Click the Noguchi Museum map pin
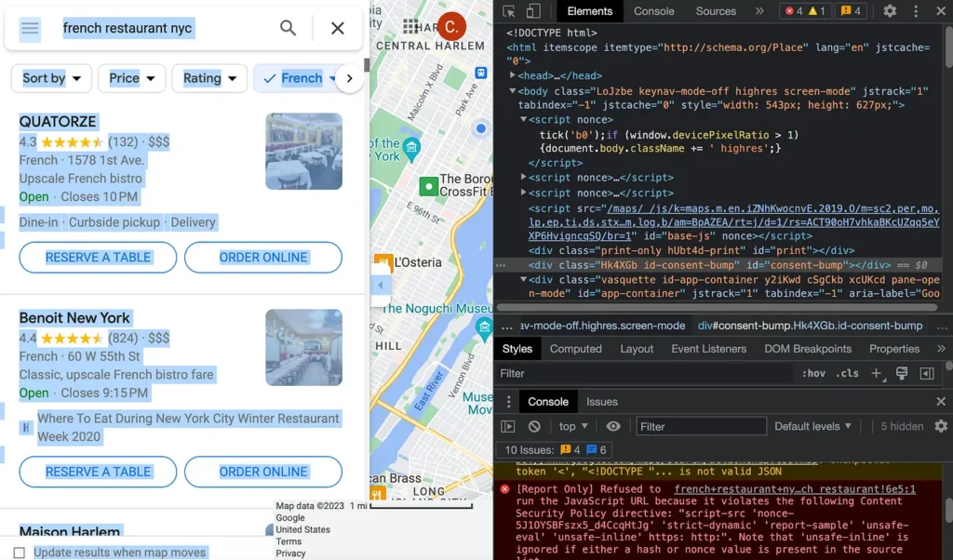 pyautogui.click(x=484, y=327)
